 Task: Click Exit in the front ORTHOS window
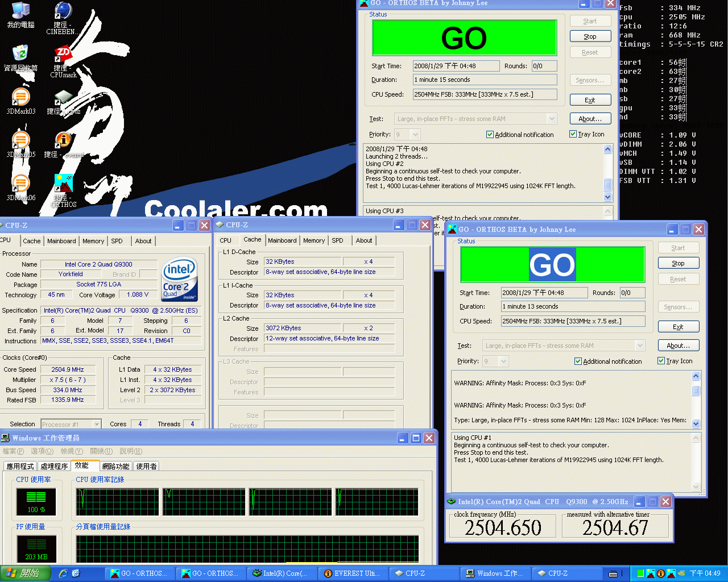click(x=679, y=327)
